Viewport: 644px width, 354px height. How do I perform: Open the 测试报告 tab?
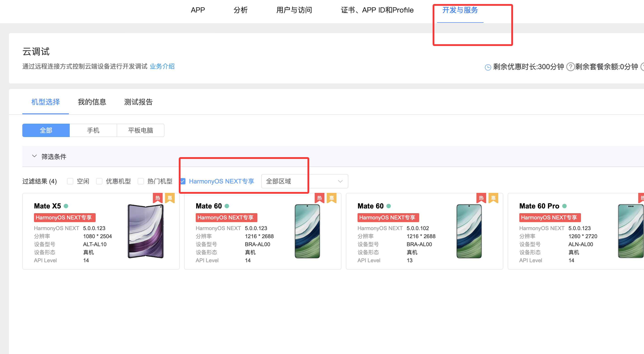point(138,102)
